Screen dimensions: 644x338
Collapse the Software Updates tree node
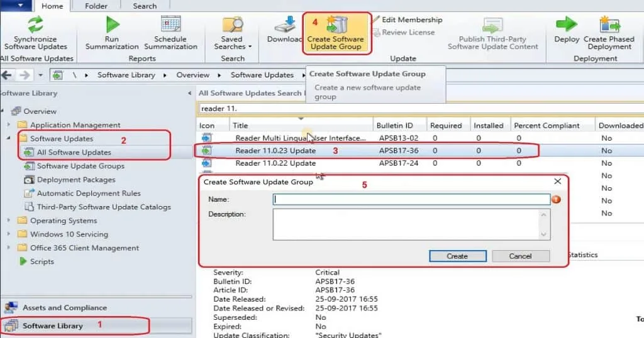coord(9,139)
